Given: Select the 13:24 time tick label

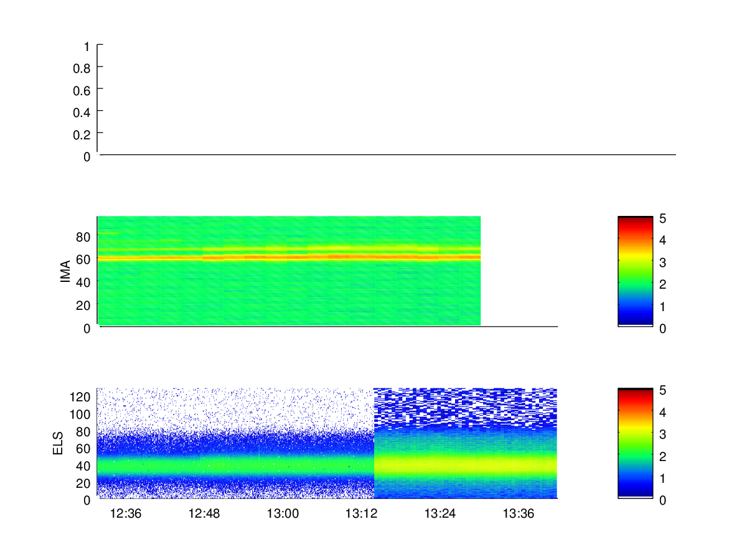Looking at the screenshot, I should pyautogui.click(x=440, y=514).
